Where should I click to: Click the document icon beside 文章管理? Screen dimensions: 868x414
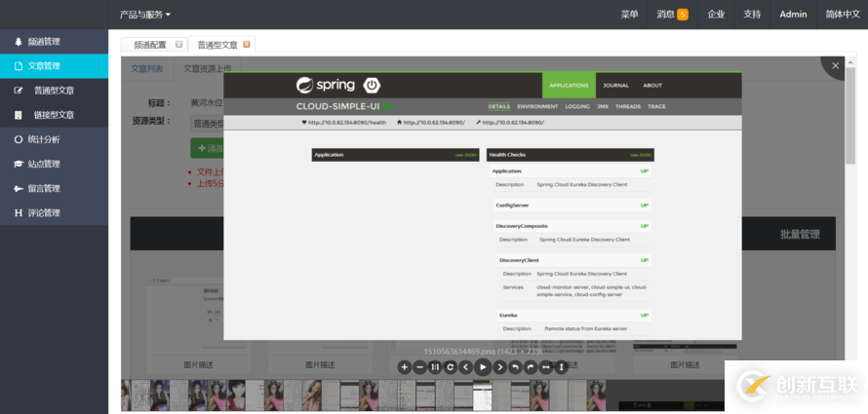(x=19, y=66)
